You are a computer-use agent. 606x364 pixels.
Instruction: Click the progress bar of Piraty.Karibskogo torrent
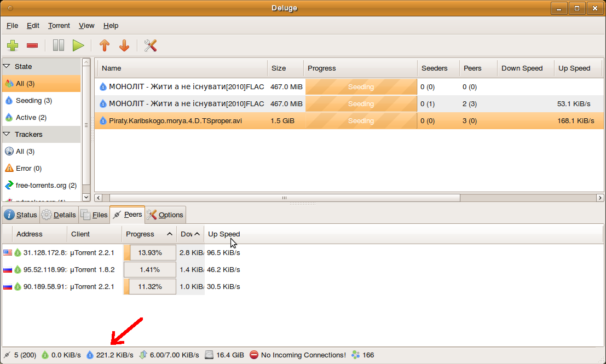click(360, 120)
